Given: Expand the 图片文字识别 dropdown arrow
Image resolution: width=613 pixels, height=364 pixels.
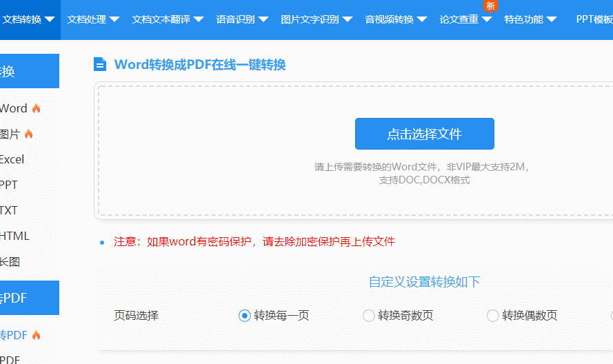Looking at the screenshot, I should tap(348, 19).
